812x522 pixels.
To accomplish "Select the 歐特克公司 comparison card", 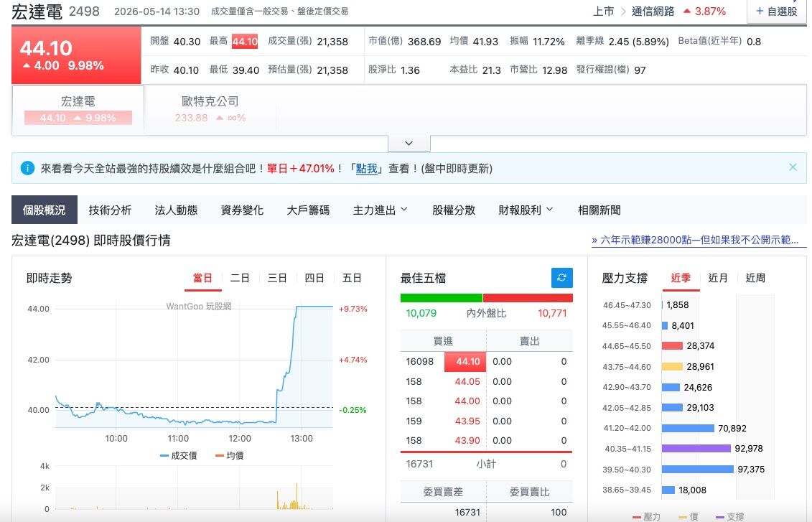I will click(210, 110).
